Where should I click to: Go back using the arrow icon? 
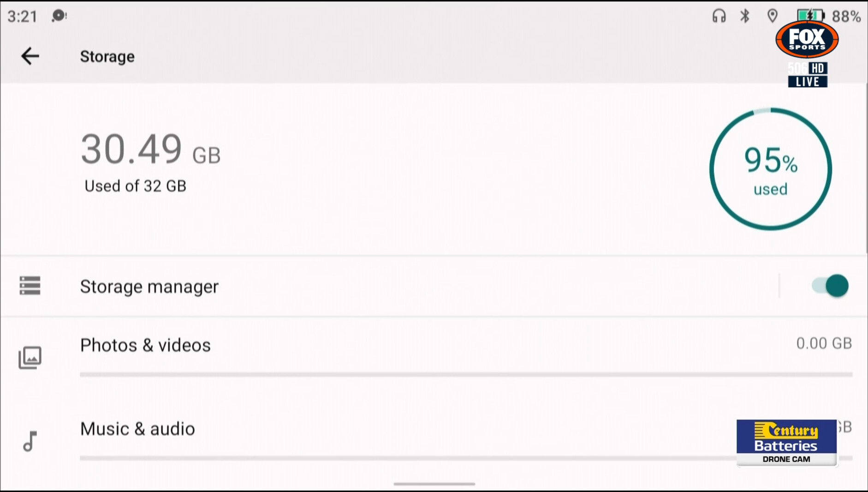pyautogui.click(x=30, y=56)
